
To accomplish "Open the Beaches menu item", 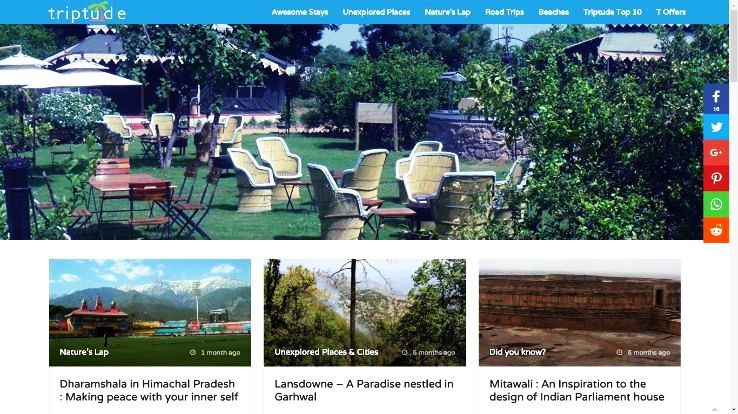I will [554, 12].
